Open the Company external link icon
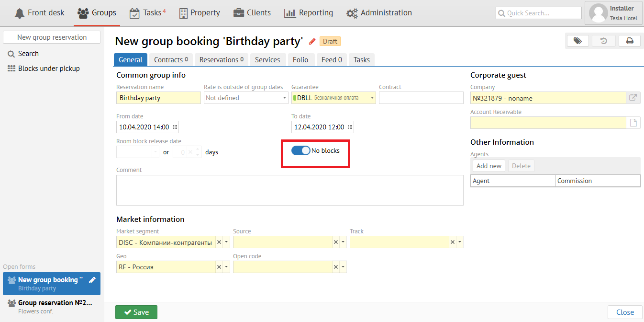 point(633,98)
